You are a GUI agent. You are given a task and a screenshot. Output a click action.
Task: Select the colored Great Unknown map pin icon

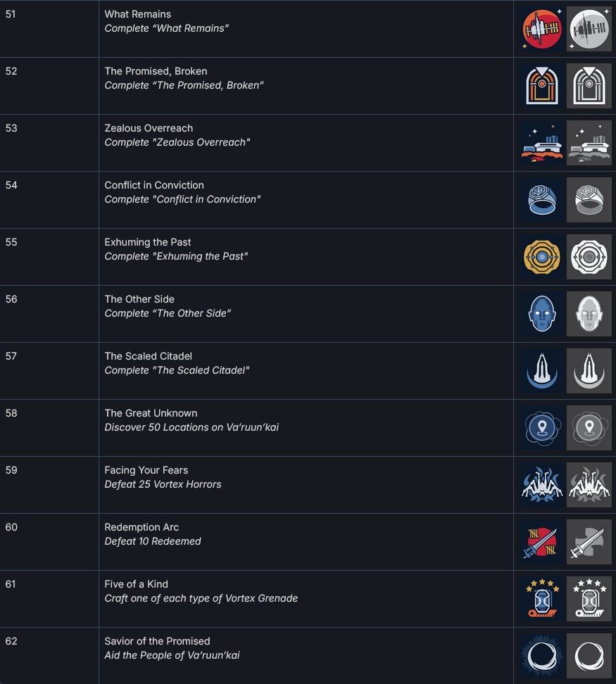pyautogui.click(x=542, y=428)
